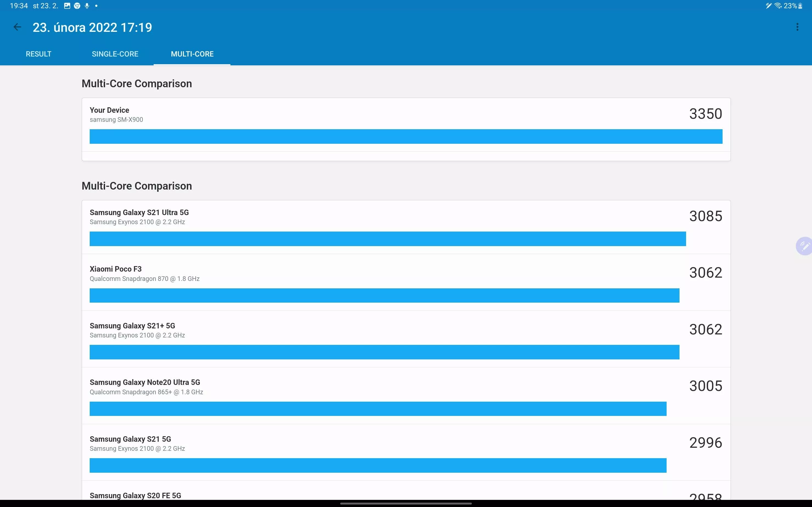Select the MULTI-CORE tab
Screen dimensions: 812x507
(192, 54)
